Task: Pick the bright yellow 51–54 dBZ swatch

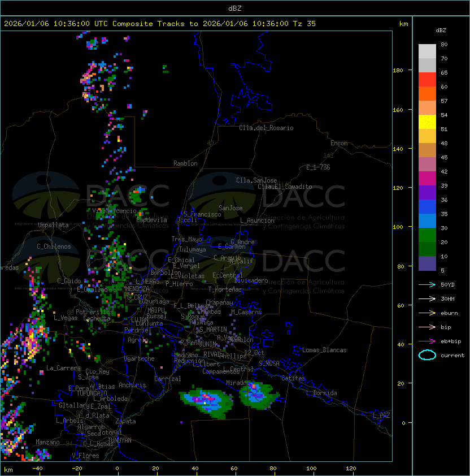Action: tap(427, 122)
